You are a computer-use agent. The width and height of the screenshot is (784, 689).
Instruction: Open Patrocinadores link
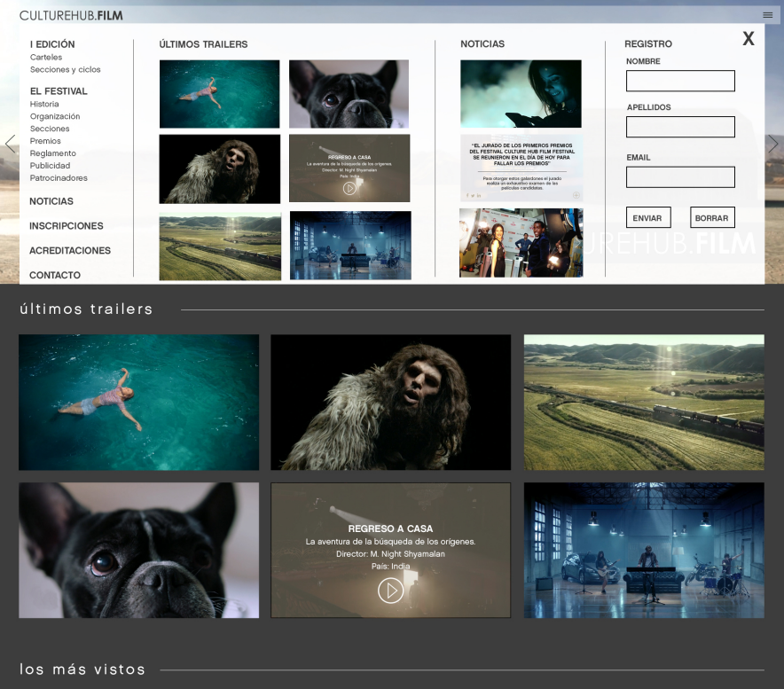coord(59,177)
